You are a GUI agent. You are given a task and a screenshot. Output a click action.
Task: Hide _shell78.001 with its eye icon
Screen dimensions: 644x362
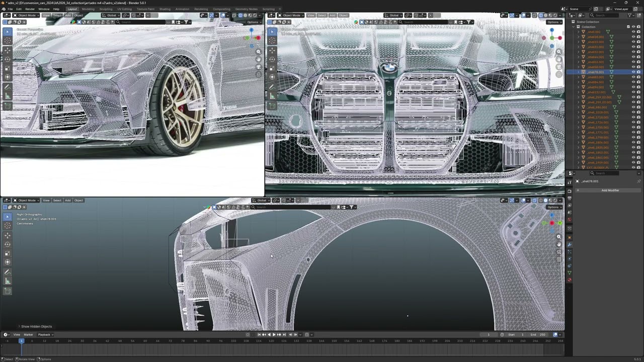[x=633, y=72]
